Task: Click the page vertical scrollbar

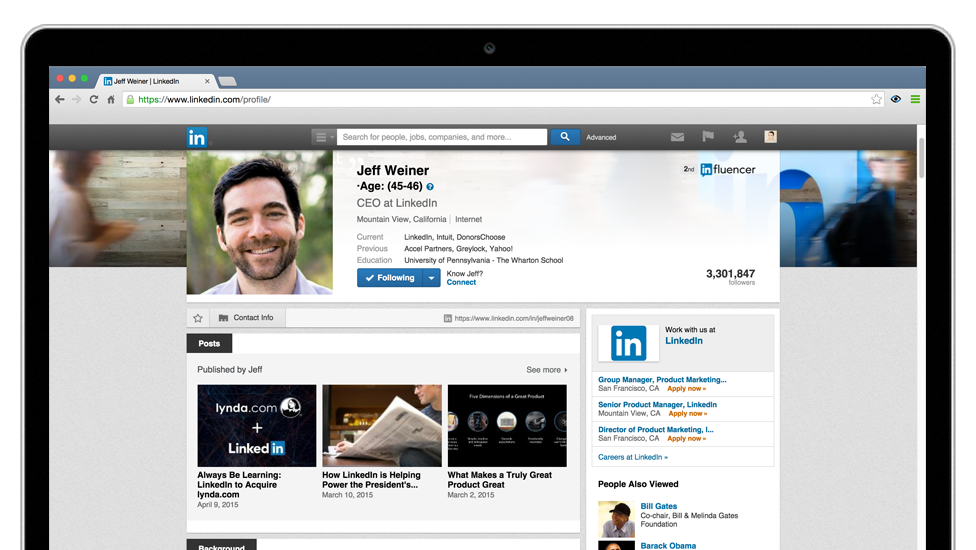Action: [921, 159]
